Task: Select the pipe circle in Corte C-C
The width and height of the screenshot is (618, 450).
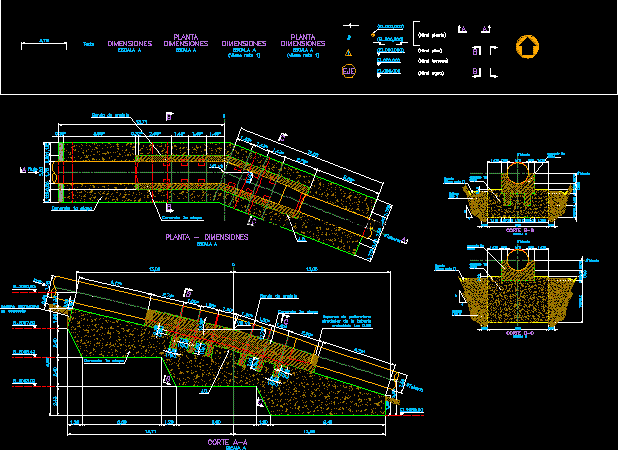Action: click(x=518, y=259)
